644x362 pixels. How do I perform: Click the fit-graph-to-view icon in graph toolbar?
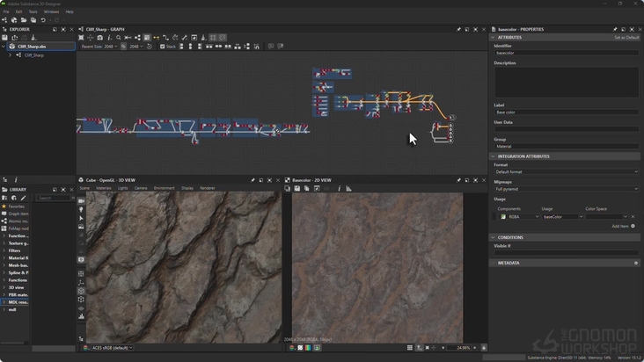pyautogui.click(x=81, y=38)
